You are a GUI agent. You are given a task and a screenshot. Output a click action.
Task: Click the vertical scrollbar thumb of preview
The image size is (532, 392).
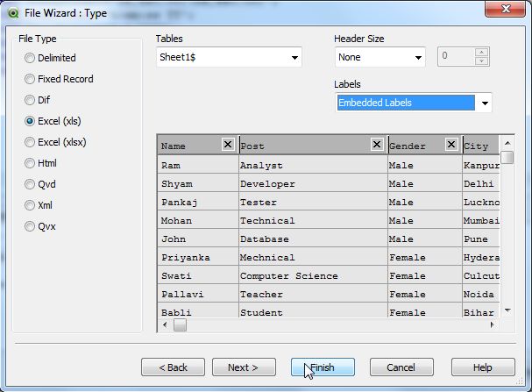pyautogui.click(x=507, y=157)
